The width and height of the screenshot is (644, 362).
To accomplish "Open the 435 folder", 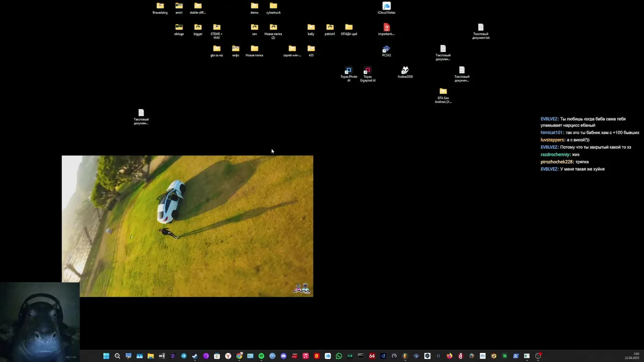I will click(311, 51).
